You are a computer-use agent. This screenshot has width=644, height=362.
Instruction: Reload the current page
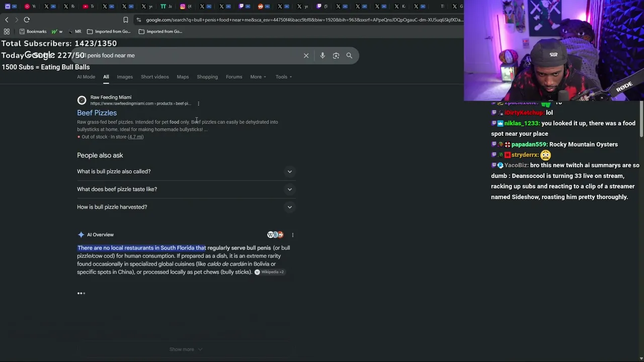click(x=27, y=20)
